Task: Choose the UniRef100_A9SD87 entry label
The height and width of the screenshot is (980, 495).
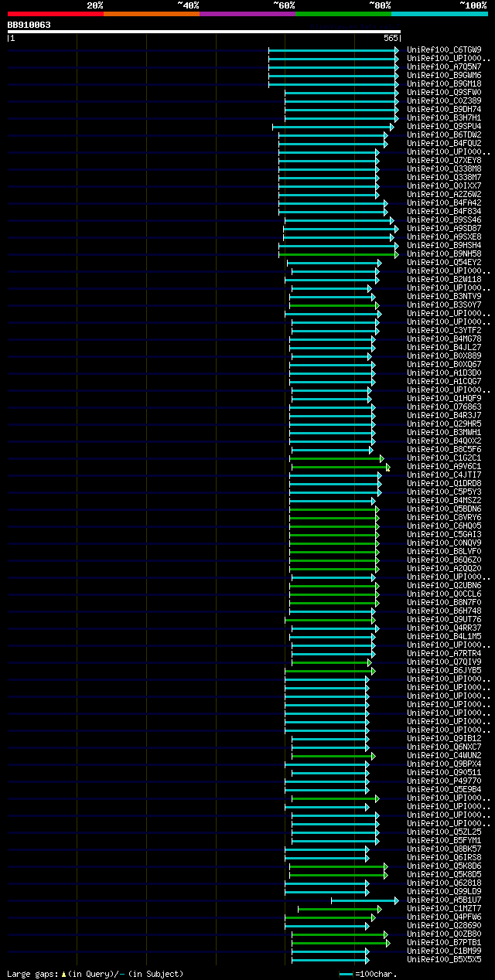Action: [x=444, y=228]
